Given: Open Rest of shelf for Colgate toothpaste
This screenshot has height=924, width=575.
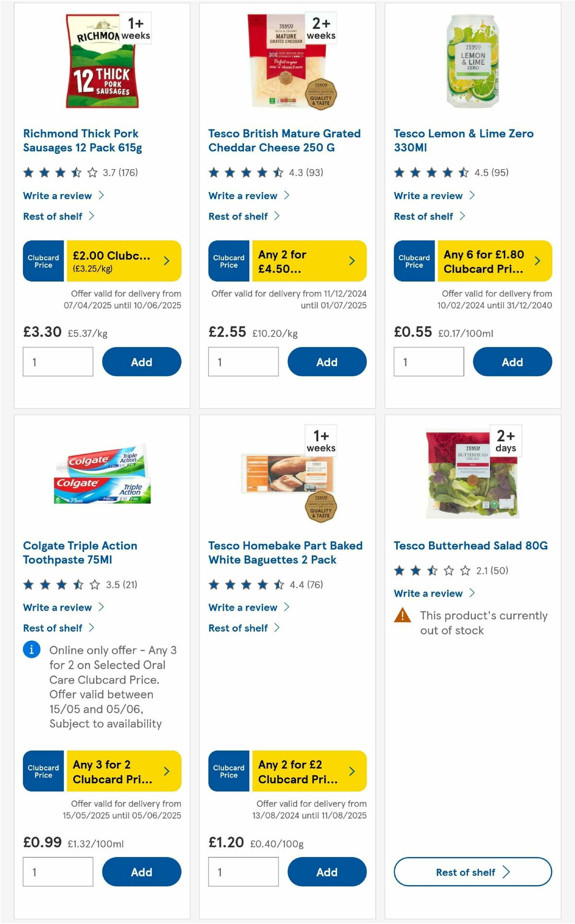Looking at the screenshot, I should tap(53, 627).
